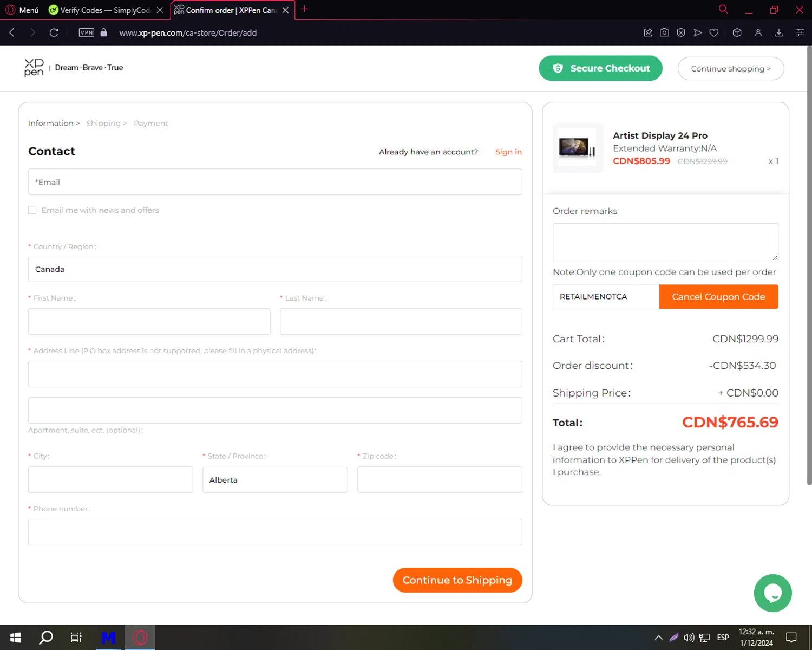Image resolution: width=812 pixels, height=650 pixels.
Task: Go forward with browser forward arrow
Action: click(x=32, y=32)
